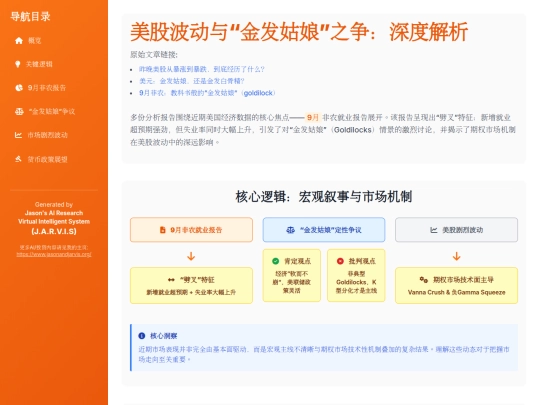
Task: Click the 9月非农就业报告 orange card
Action: (x=191, y=230)
